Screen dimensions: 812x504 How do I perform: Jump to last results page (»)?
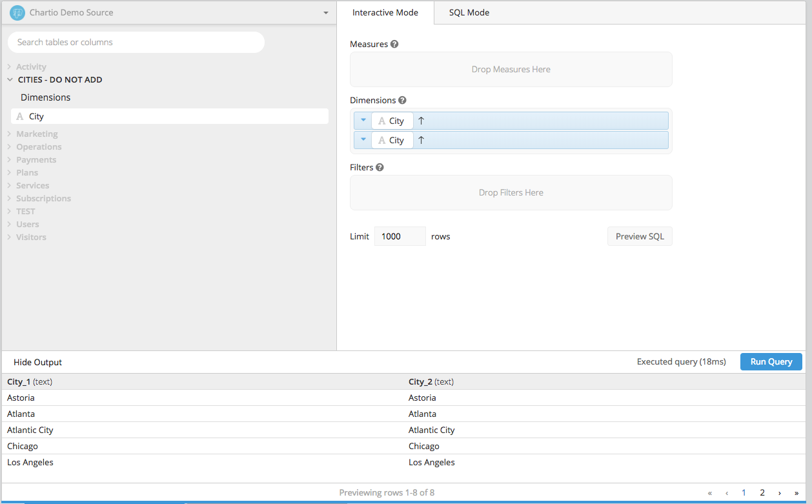tap(797, 493)
